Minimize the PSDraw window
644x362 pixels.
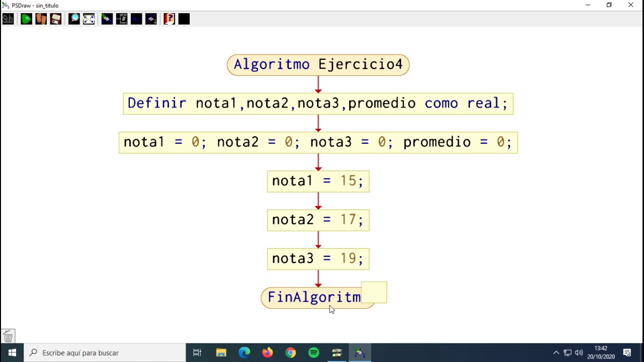tap(588, 5)
